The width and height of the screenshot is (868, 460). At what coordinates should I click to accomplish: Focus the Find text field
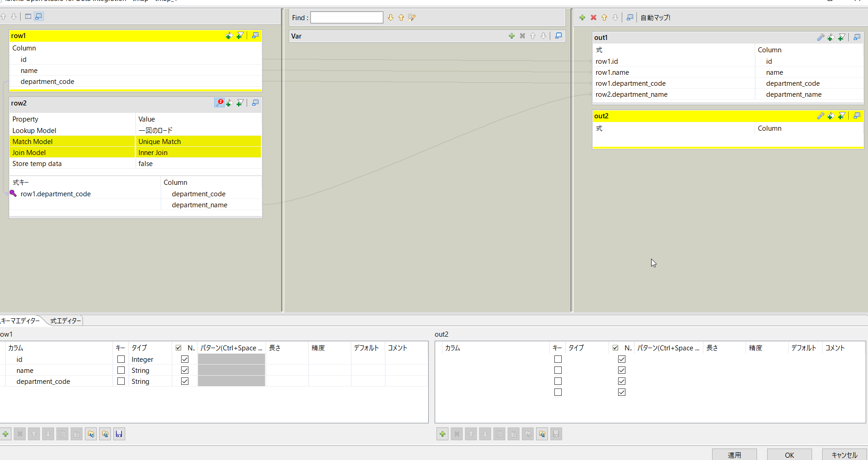pyautogui.click(x=347, y=17)
